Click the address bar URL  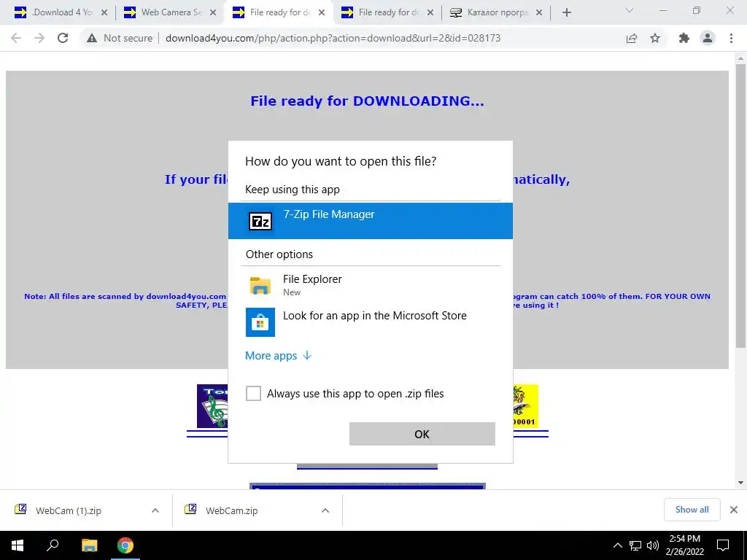pos(333,38)
